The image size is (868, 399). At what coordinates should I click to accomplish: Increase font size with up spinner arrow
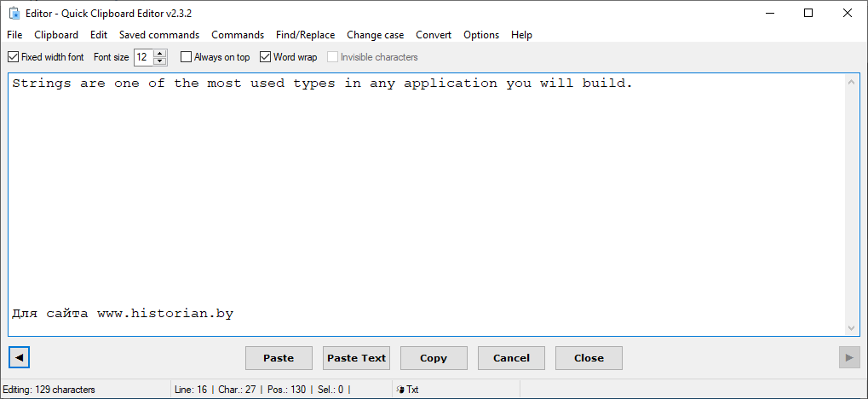(159, 54)
